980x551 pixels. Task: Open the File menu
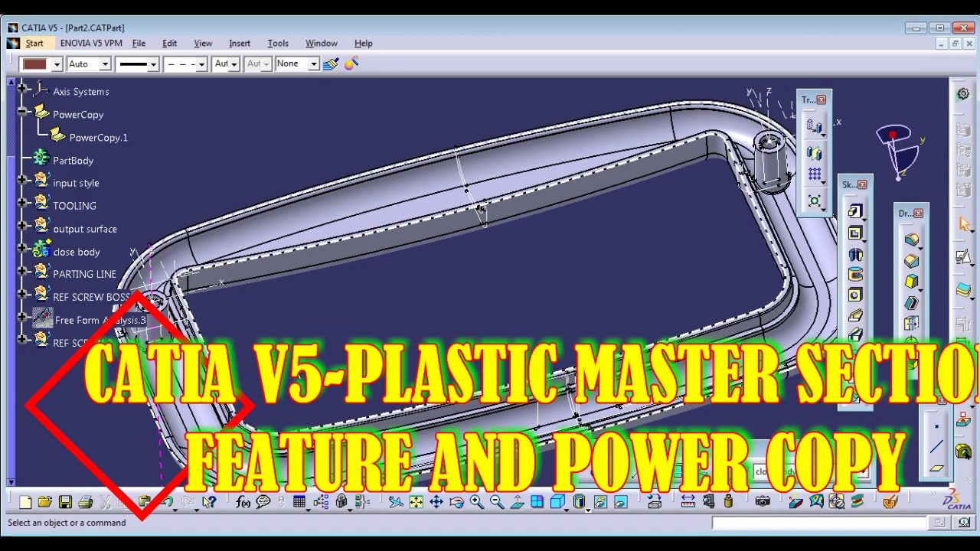tap(139, 44)
